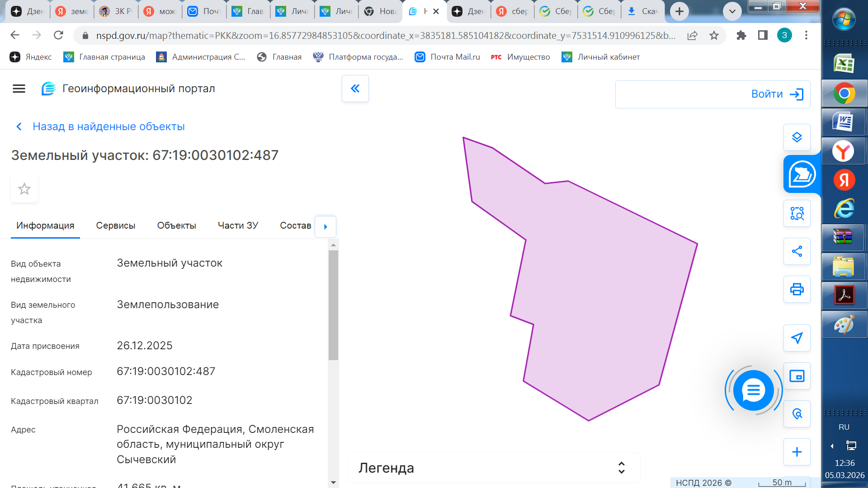Click Назад в найденные объекты link
This screenshot has height=488, width=868.
[108, 127]
